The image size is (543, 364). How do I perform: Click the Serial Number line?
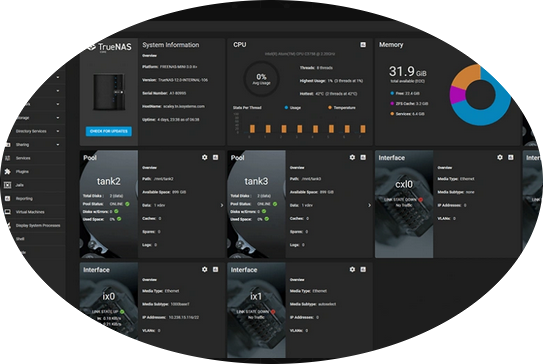(164, 93)
